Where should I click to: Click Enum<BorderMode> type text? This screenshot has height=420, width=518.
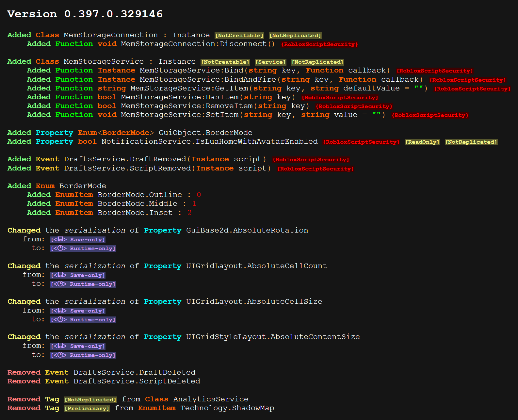116,133
